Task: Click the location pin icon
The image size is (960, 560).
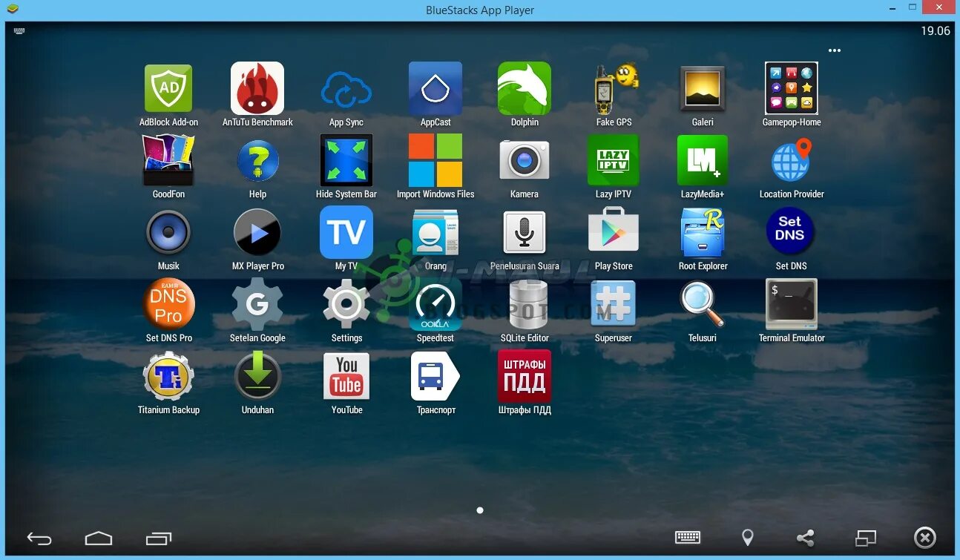Action: (x=748, y=538)
